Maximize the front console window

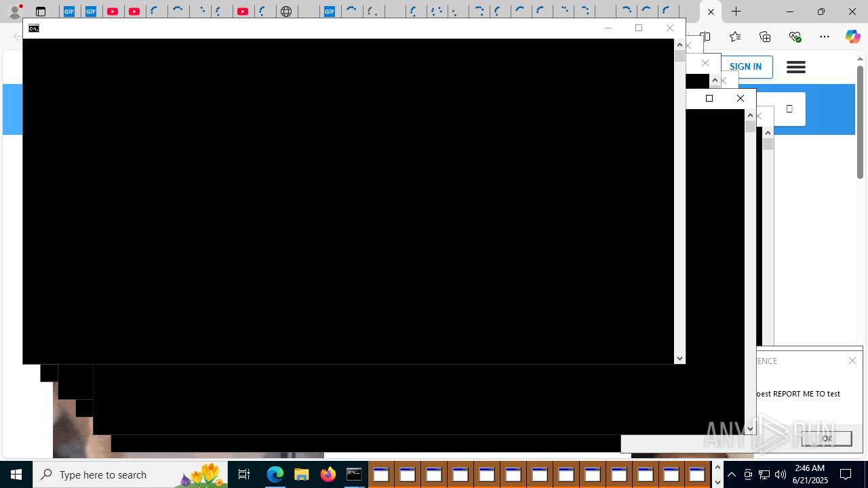[639, 28]
